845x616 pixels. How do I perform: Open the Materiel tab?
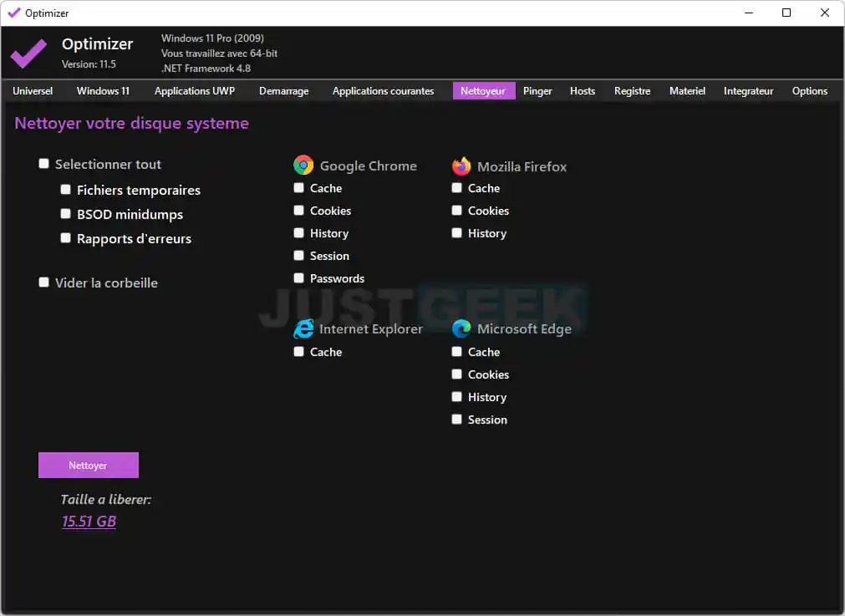tap(687, 91)
